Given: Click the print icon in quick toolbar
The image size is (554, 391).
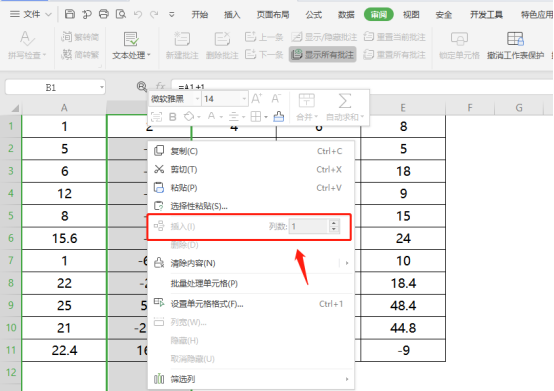Looking at the screenshot, I should [104, 14].
